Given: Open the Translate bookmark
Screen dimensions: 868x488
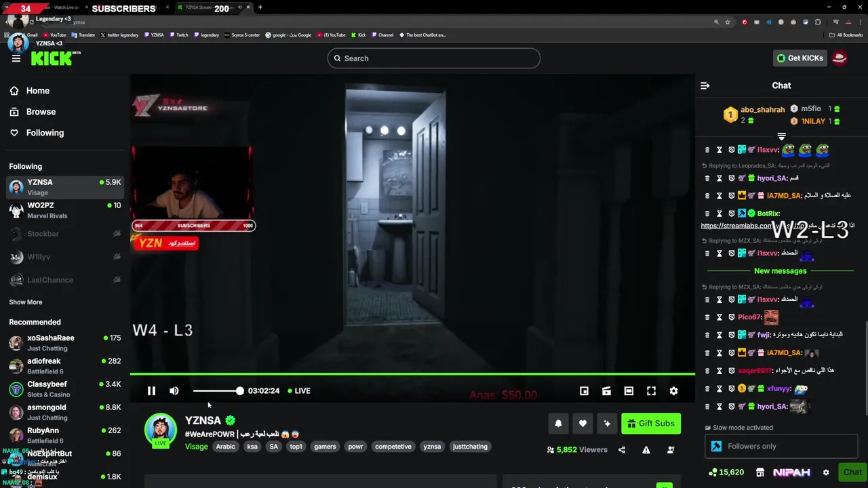Looking at the screenshot, I should pos(83,35).
